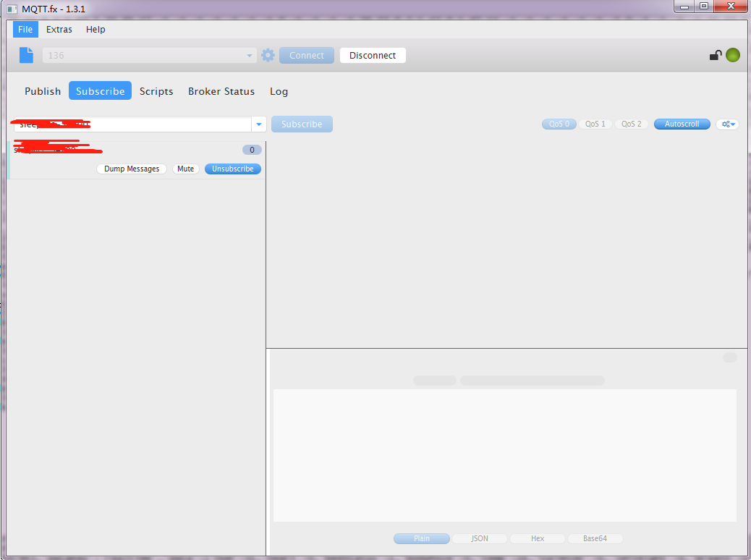Open the Extras menu

tap(59, 29)
